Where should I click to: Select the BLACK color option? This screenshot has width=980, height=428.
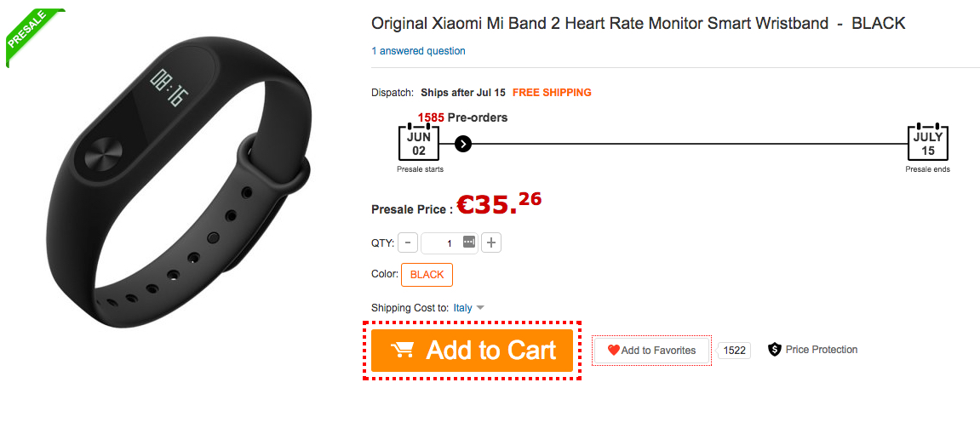[x=427, y=275]
